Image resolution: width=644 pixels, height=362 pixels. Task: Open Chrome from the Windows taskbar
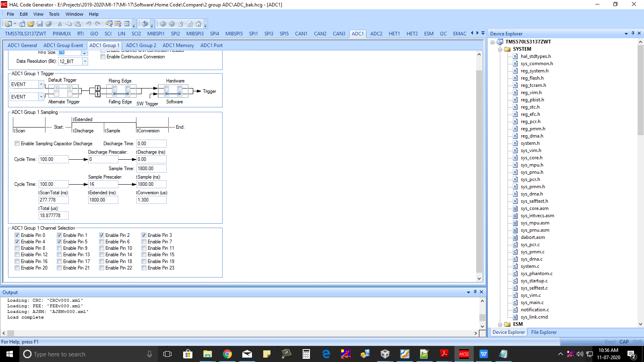point(227,354)
